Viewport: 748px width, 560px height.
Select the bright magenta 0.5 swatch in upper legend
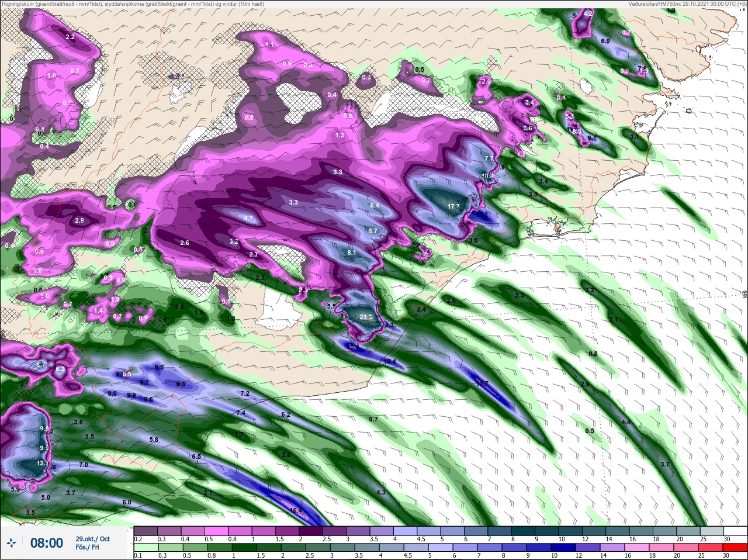216,531
